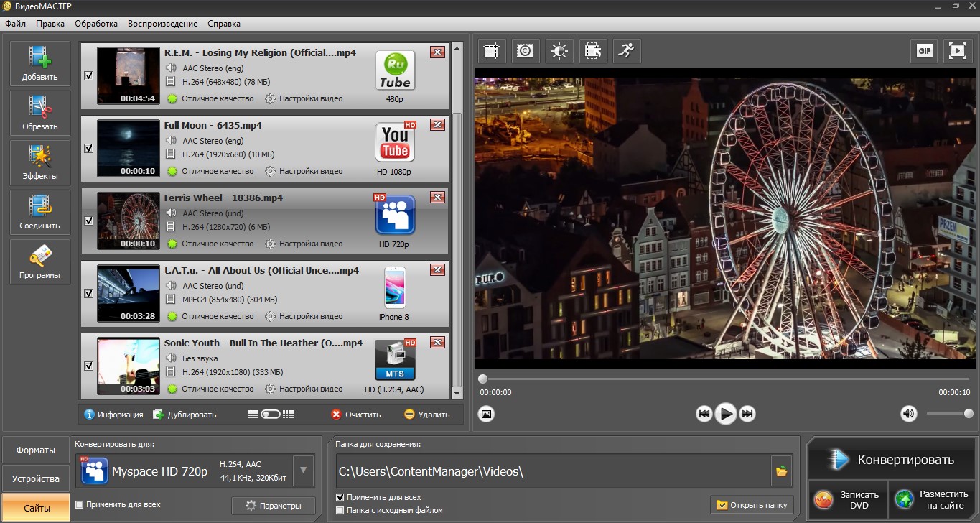Switch to the Форматы tab
The height and width of the screenshot is (523, 980).
pyautogui.click(x=36, y=450)
